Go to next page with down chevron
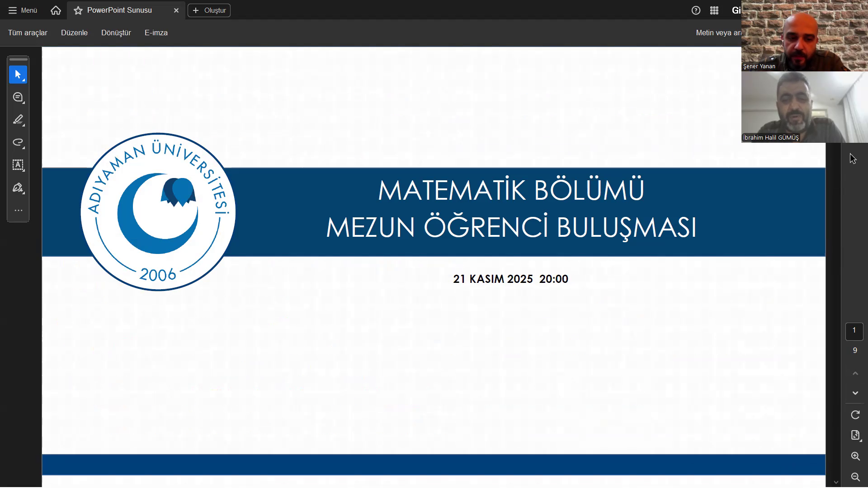The image size is (868, 488). (x=855, y=393)
